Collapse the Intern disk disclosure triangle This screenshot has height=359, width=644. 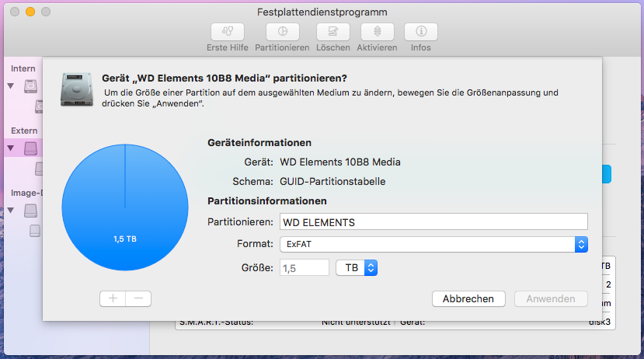[11, 86]
